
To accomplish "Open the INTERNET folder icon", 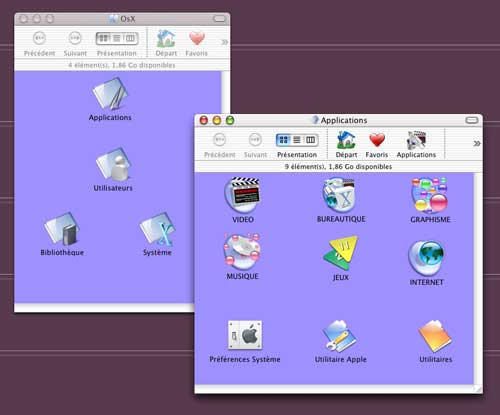I will click(x=426, y=258).
